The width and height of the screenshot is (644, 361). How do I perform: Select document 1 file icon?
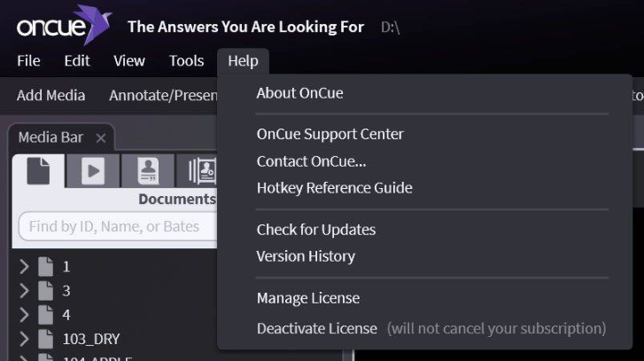[45, 267]
